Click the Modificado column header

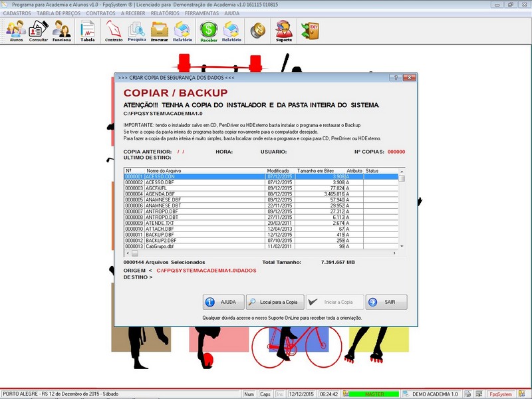(x=278, y=171)
